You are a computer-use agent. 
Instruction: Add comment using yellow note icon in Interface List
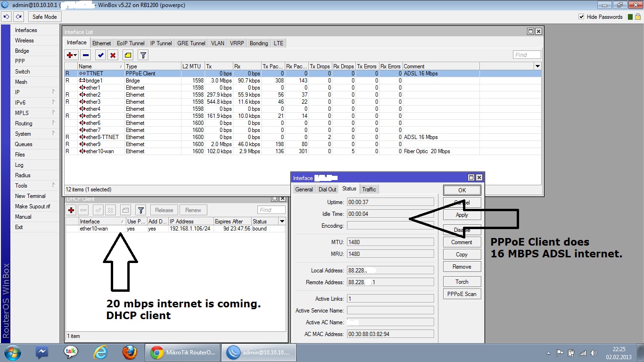point(128,55)
